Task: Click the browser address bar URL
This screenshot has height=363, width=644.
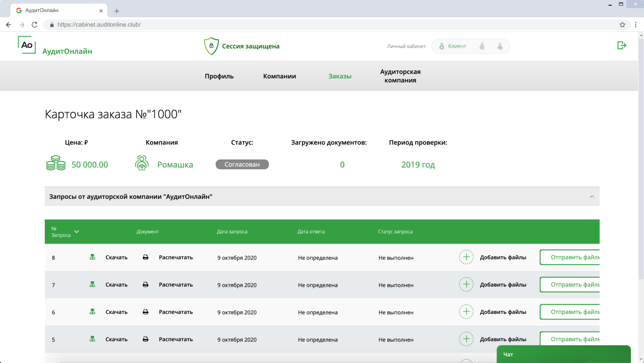Action: tap(99, 25)
